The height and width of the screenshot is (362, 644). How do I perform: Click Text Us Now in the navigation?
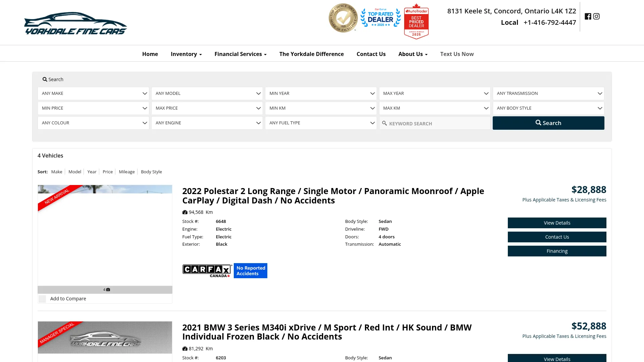pos(457,54)
